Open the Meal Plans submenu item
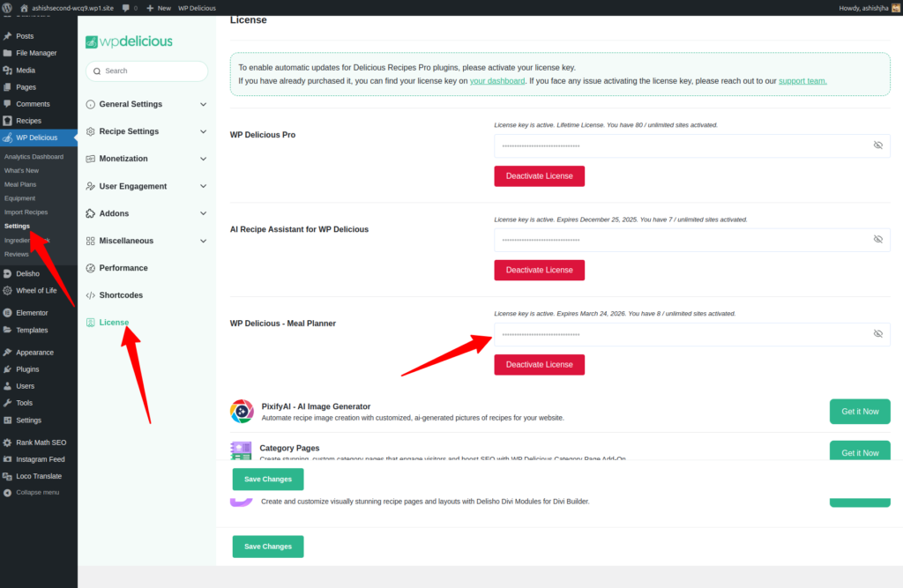 pos(20,184)
